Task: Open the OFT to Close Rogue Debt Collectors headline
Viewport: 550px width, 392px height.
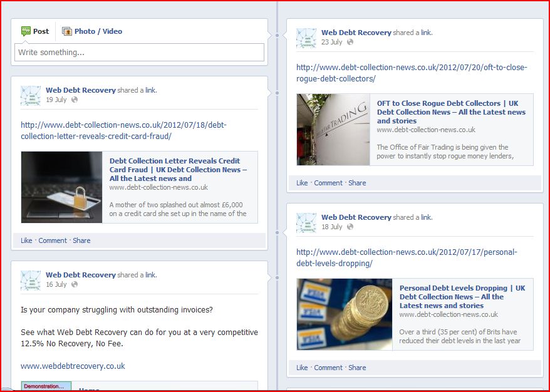Action: pos(451,112)
